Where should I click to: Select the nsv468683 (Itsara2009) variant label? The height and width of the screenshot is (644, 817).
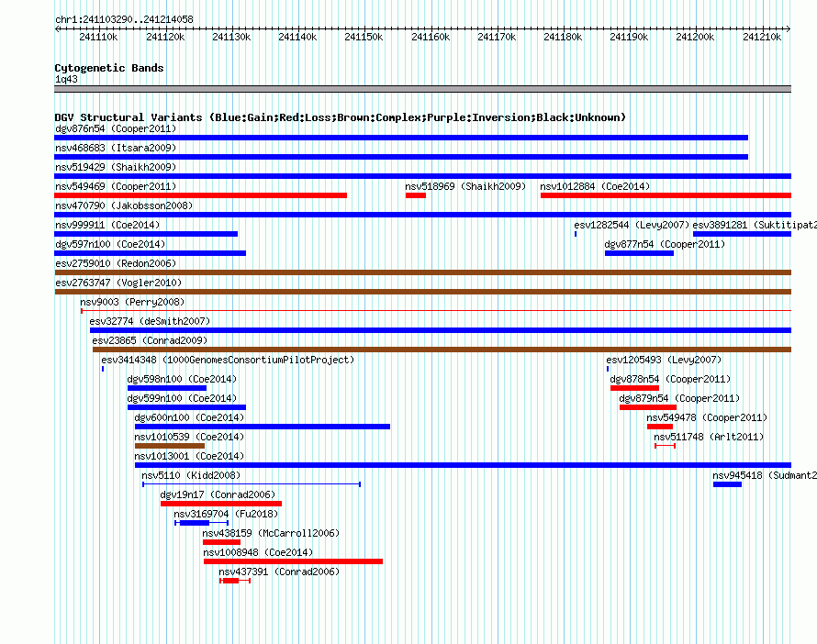[116, 148]
